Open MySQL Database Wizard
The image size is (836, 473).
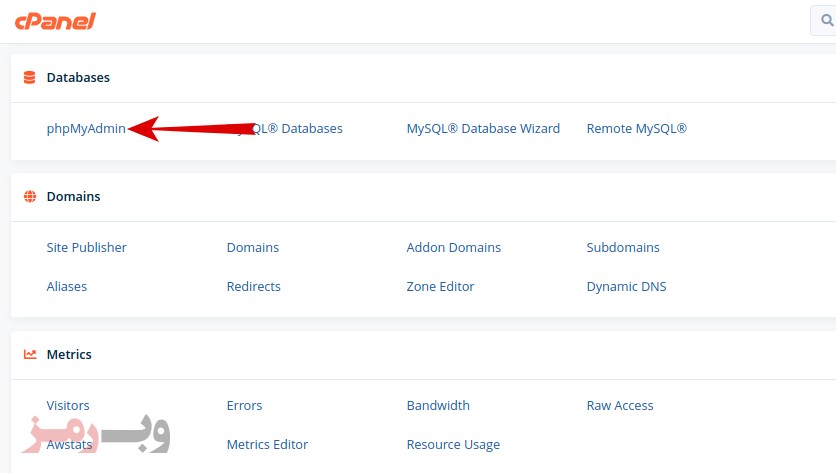coord(483,129)
